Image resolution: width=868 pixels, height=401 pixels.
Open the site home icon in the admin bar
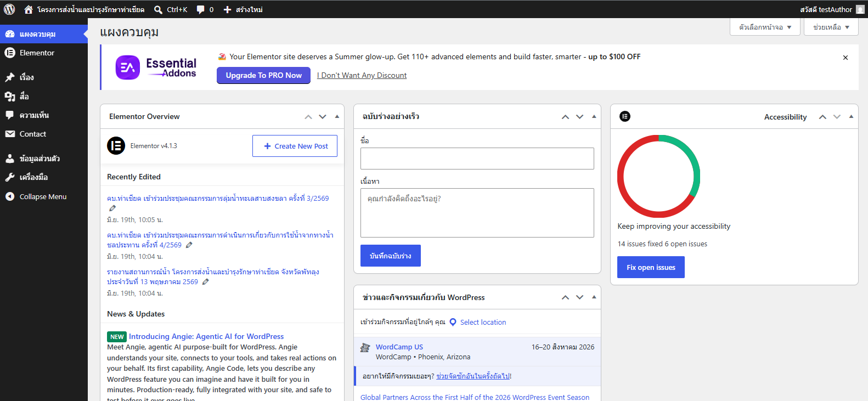(29, 9)
